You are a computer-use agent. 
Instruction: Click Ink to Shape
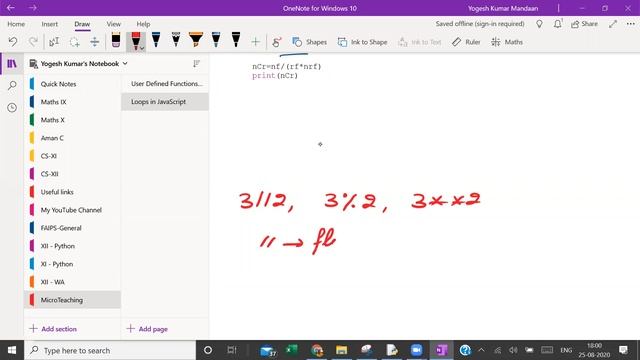click(362, 42)
